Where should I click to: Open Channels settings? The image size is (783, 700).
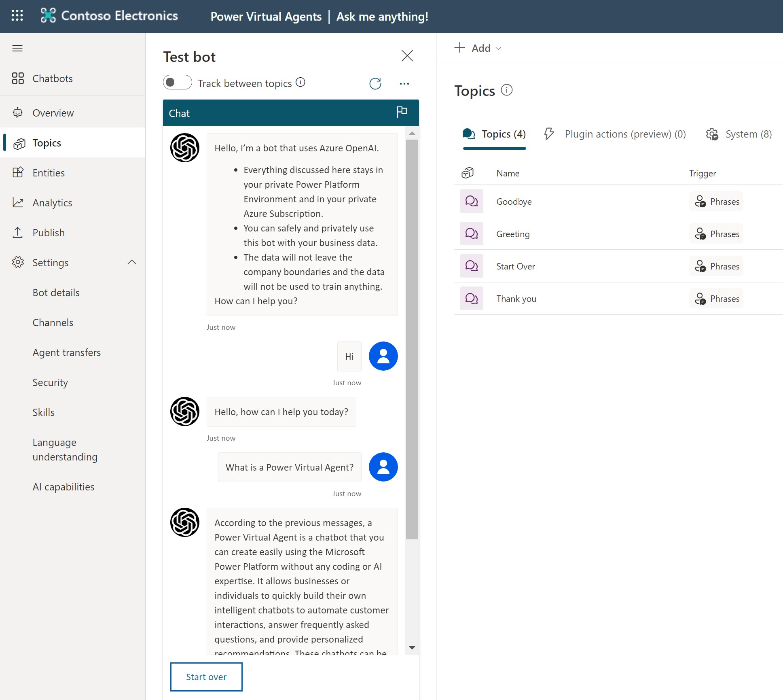(53, 322)
